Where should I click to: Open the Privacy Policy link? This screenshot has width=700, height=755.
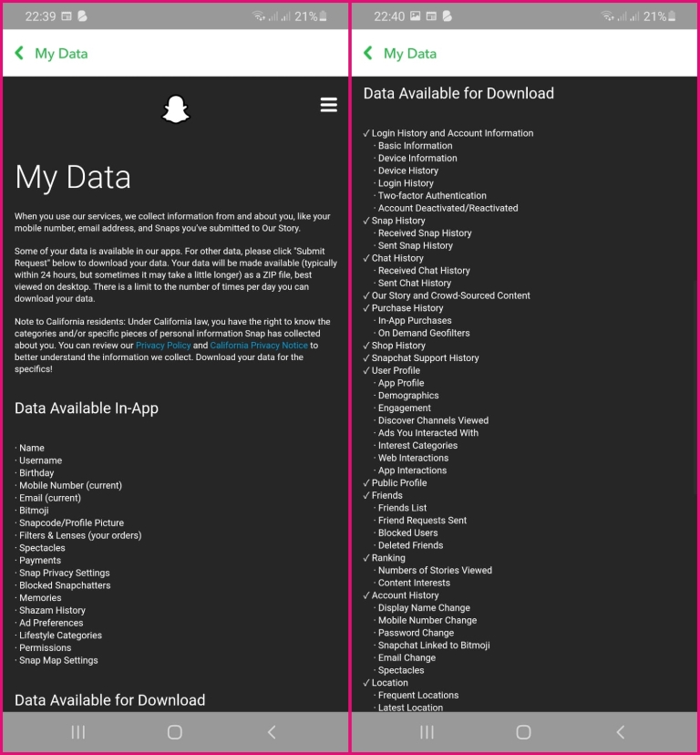161,345
